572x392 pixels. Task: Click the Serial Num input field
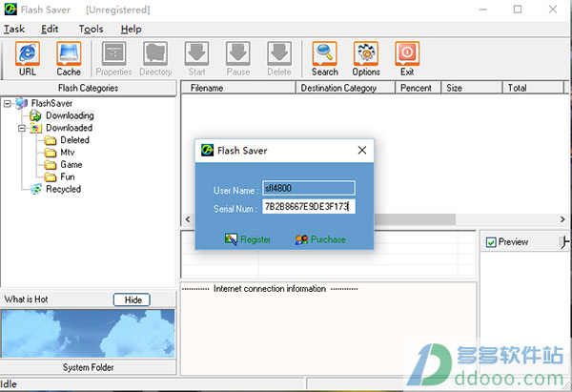click(309, 207)
